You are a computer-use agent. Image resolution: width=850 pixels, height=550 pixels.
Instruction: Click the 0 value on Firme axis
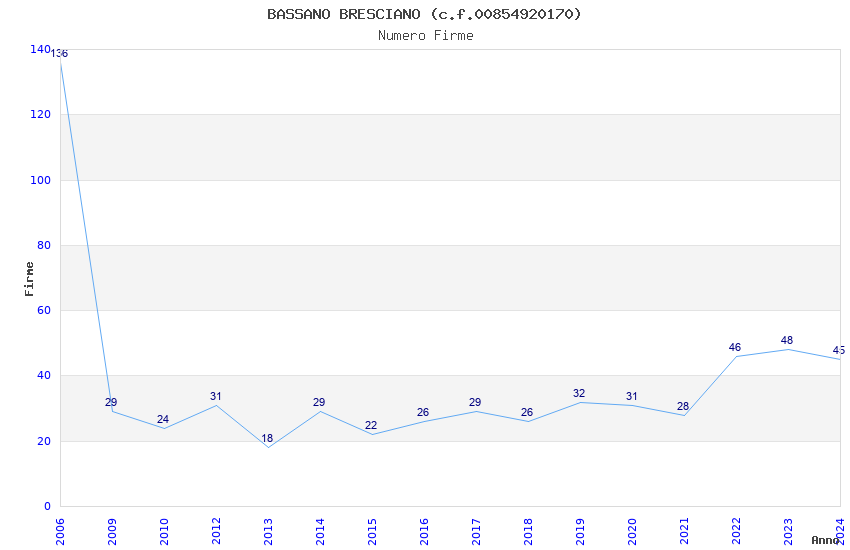coord(48,506)
